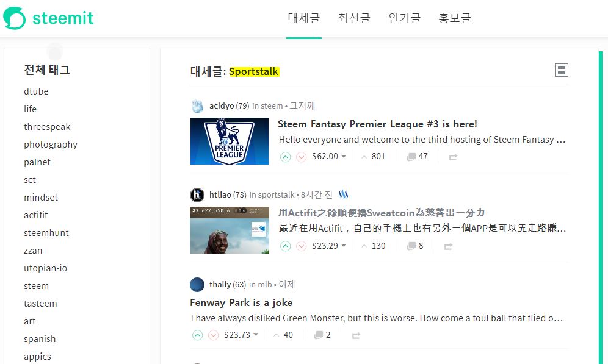Open comments on htliao's post showing 8
Viewport: 608px width, 364px height.
(415, 246)
